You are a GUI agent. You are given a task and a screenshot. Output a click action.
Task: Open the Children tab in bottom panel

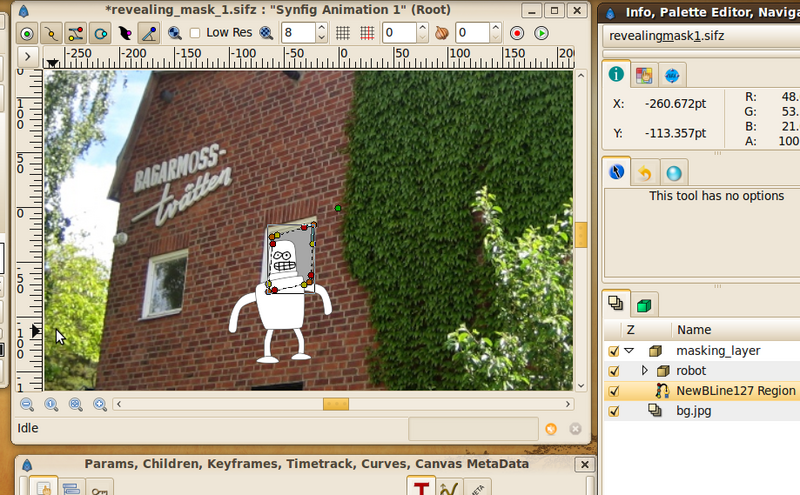click(71, 489)
